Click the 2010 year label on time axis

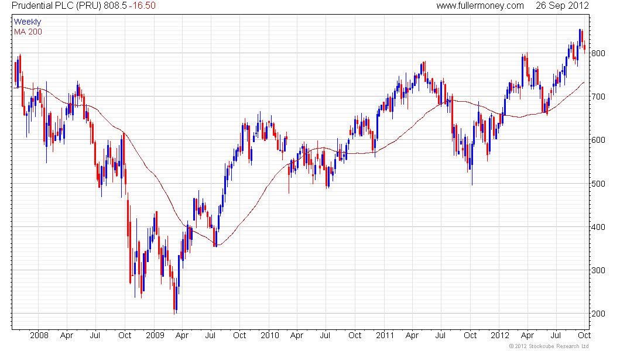point(270,335)
